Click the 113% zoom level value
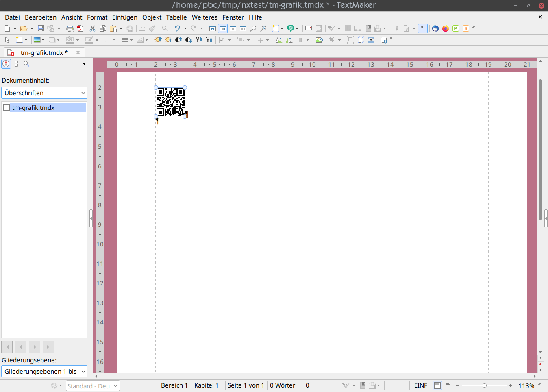 coord(526,385)
